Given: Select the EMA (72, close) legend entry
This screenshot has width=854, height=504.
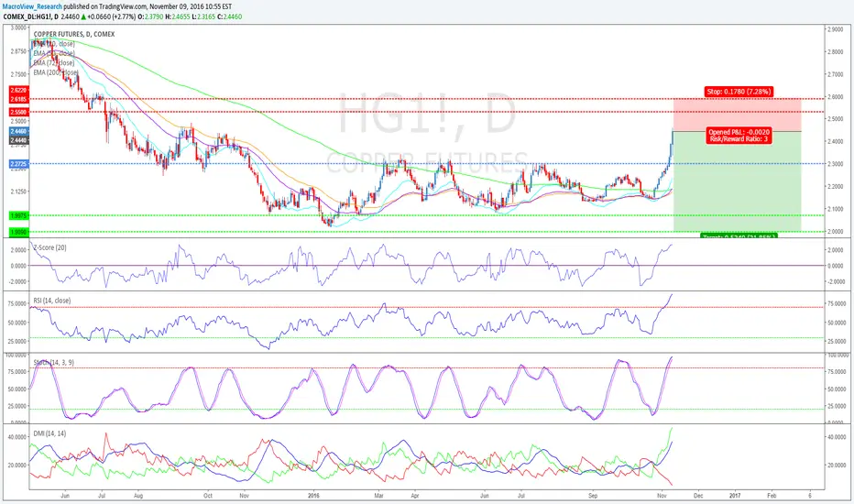Looking at the screenshot, I should [x=53, y=62].
